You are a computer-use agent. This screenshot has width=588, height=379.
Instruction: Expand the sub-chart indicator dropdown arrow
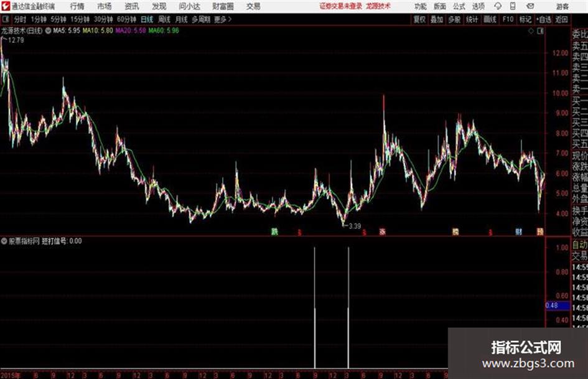click(x=4, y=241)
